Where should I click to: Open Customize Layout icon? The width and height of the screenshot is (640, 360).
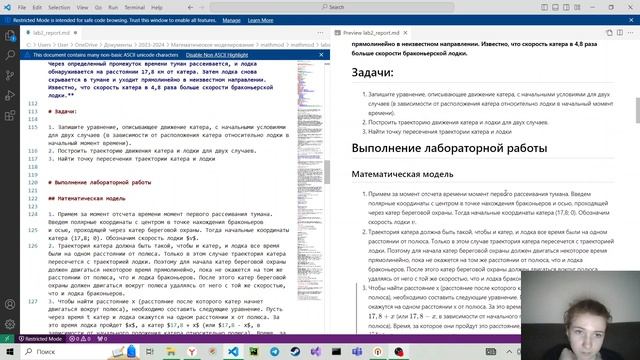577,7
